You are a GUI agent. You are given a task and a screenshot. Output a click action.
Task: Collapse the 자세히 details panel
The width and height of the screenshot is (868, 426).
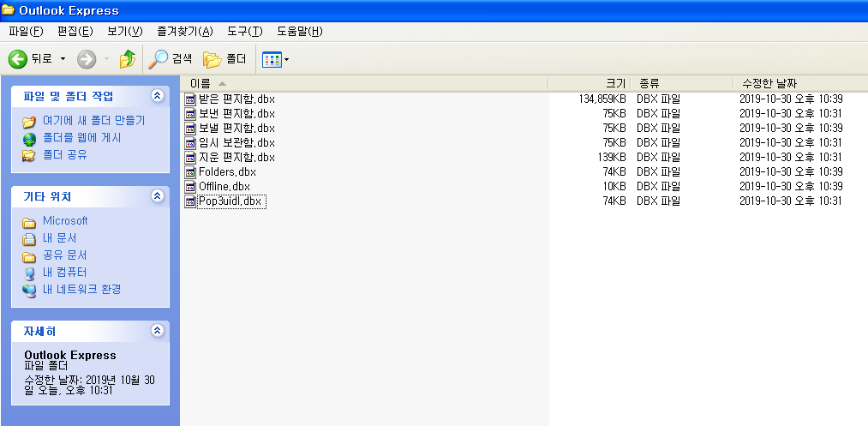coord(157,331)
